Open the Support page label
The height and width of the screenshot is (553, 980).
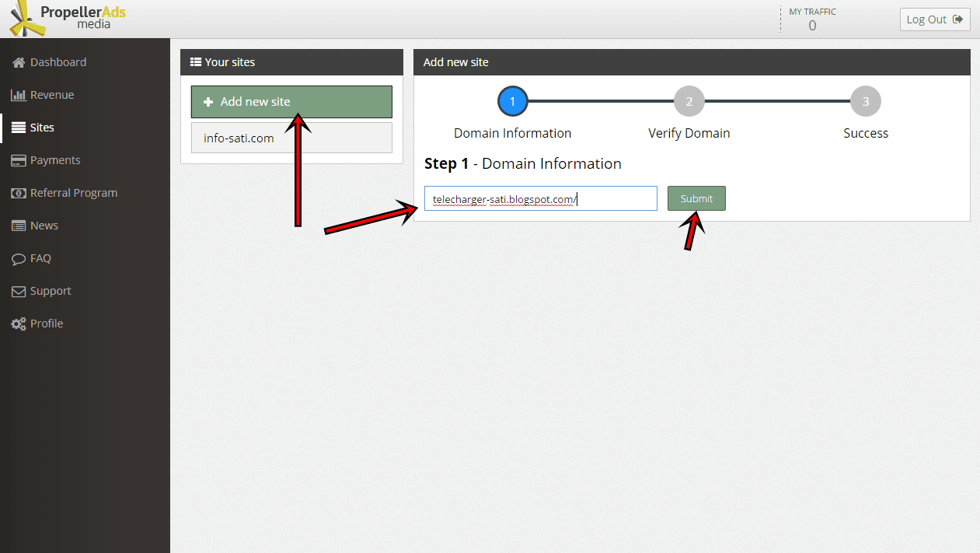point(51,291)
